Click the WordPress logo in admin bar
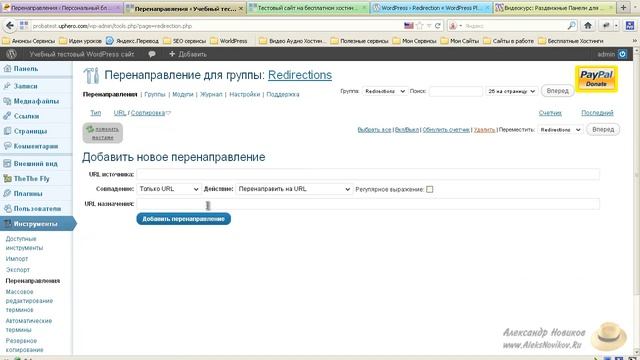The width and height of the screenshot is (640, 360). pos(11,54)
